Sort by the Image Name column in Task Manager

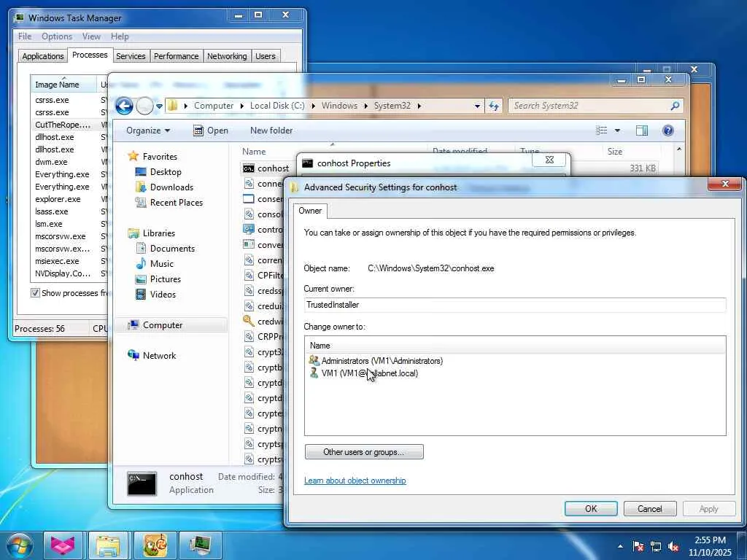63,85
